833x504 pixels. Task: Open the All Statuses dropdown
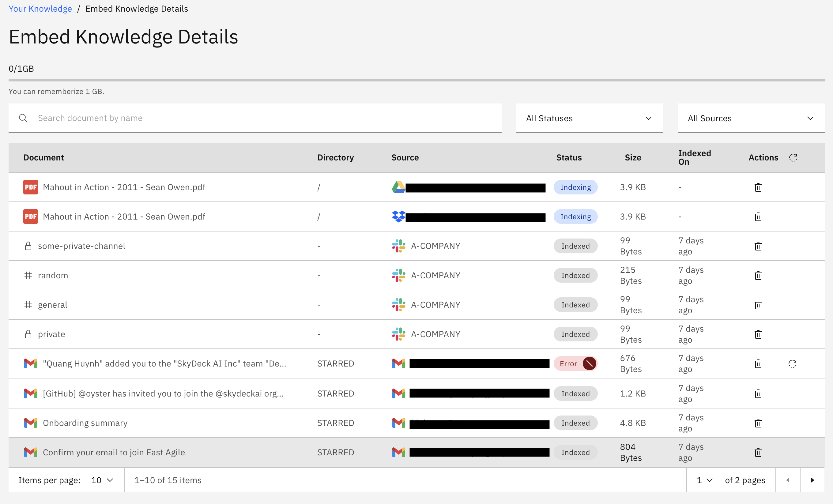coord(590,118)
